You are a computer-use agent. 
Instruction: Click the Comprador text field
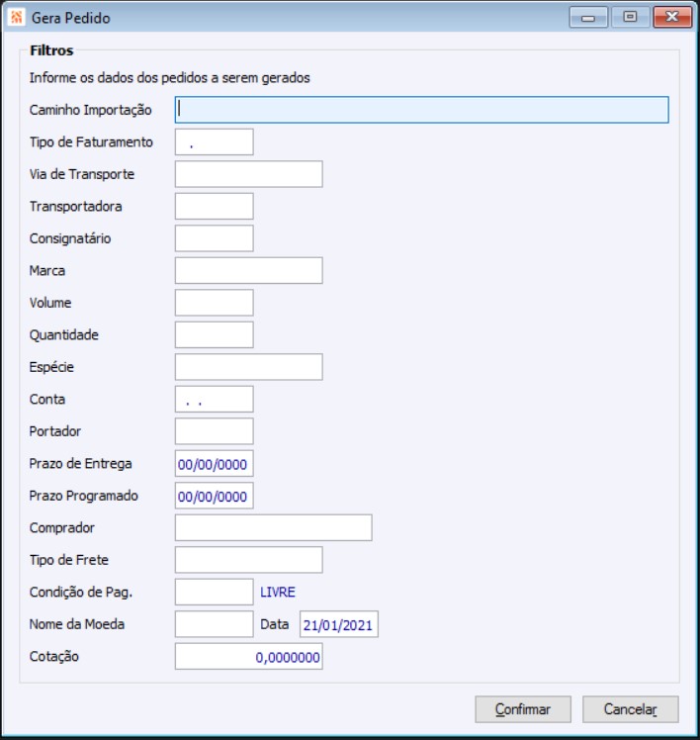(x=273, y=528)
